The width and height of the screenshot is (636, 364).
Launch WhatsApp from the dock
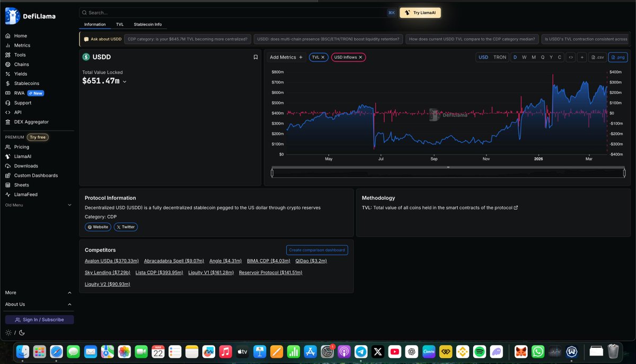538,351
